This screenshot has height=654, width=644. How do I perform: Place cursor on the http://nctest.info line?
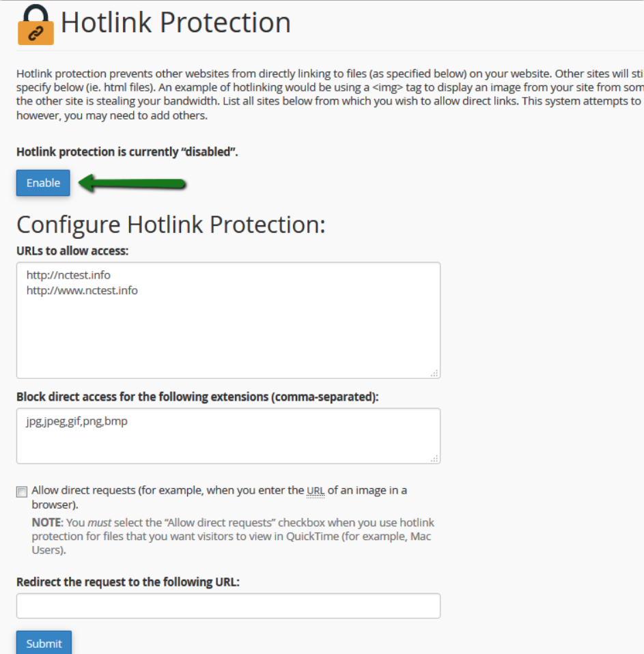pos(68,275)
